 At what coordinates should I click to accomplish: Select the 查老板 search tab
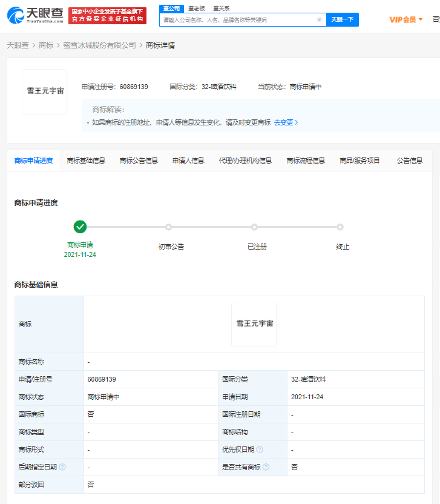pos(197,8)
